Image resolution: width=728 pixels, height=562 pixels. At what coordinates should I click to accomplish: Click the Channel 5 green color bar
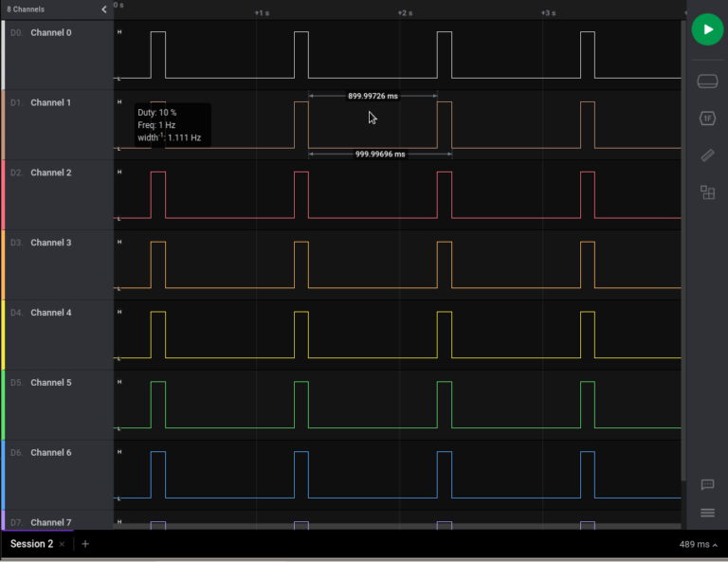click(3, 405)
